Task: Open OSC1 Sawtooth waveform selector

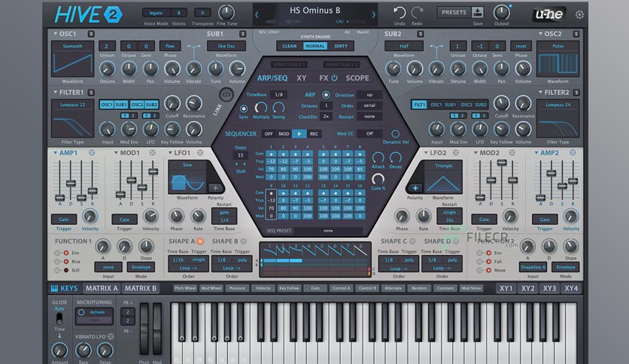Action: coord(72,59)
